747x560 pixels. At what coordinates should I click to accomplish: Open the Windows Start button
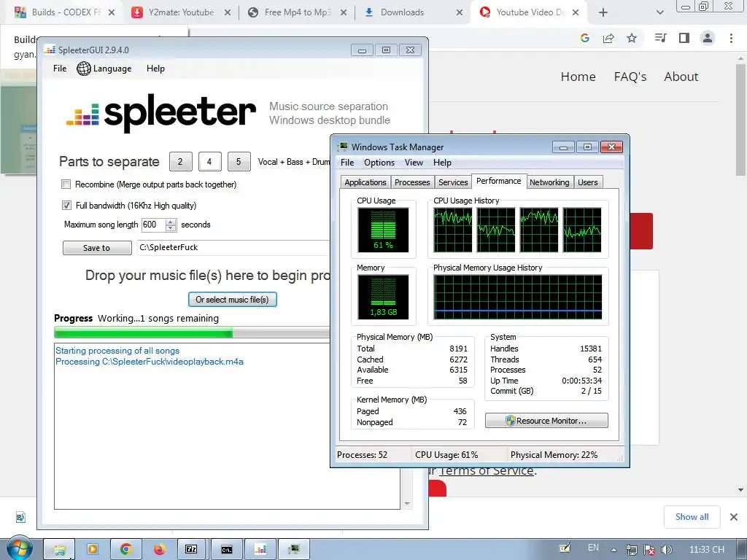20,548
